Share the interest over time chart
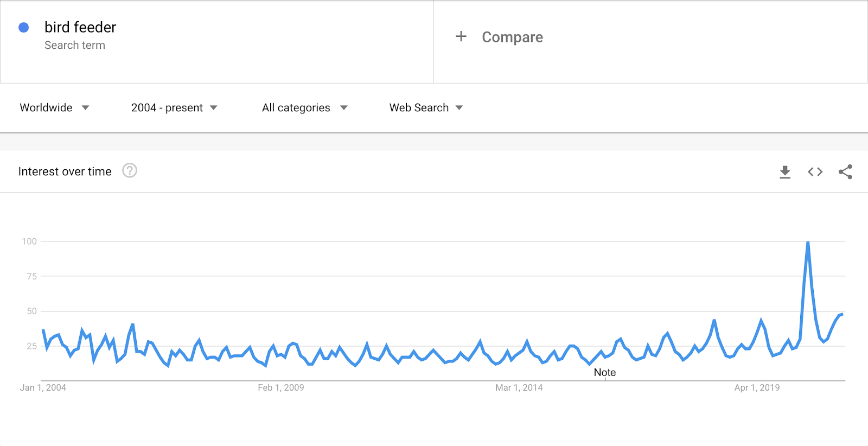Screen dimensions: 868x446 click(x=845, y=172)
